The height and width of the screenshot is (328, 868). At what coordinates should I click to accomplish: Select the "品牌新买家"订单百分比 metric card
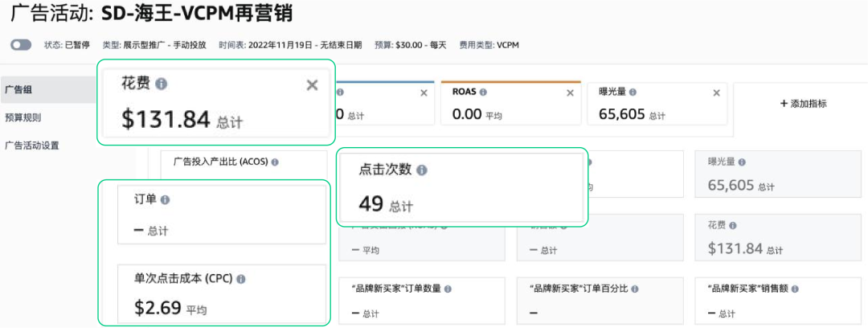(600, 301)
